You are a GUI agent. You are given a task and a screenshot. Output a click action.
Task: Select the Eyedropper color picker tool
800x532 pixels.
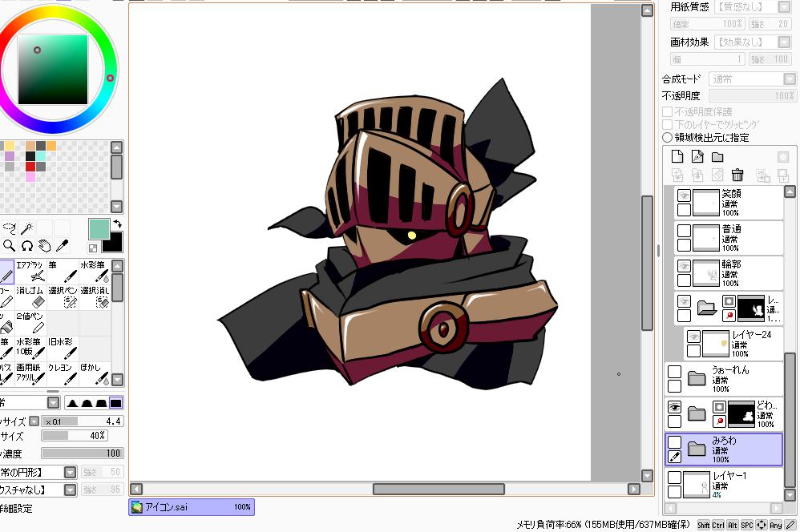(x=63, y=246)
